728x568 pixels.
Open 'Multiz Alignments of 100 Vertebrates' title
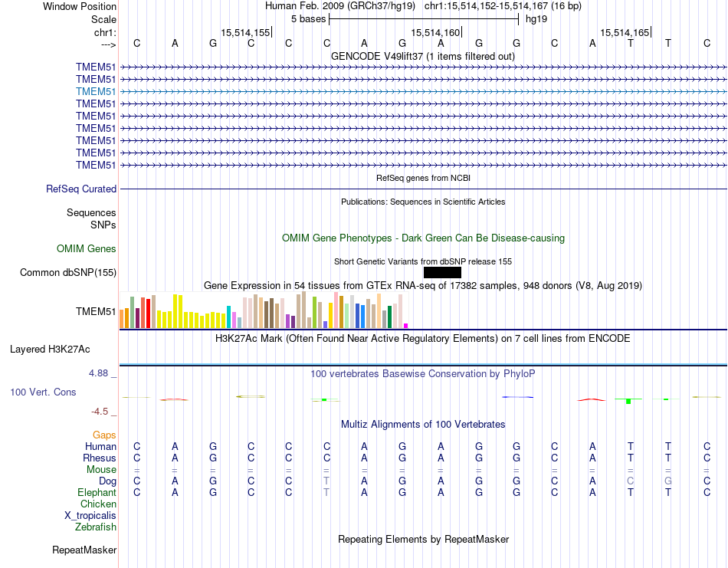point(423,424)
